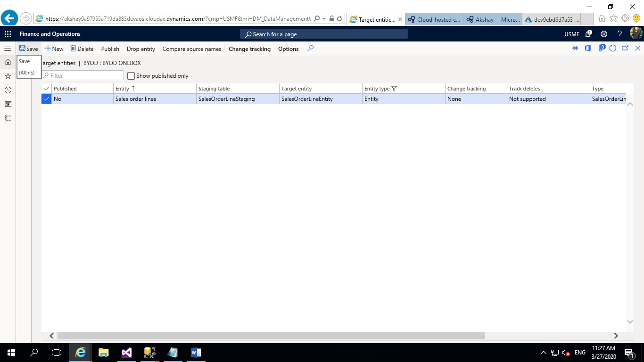Open Workspaces icon in sidebar

click(8, 104)
